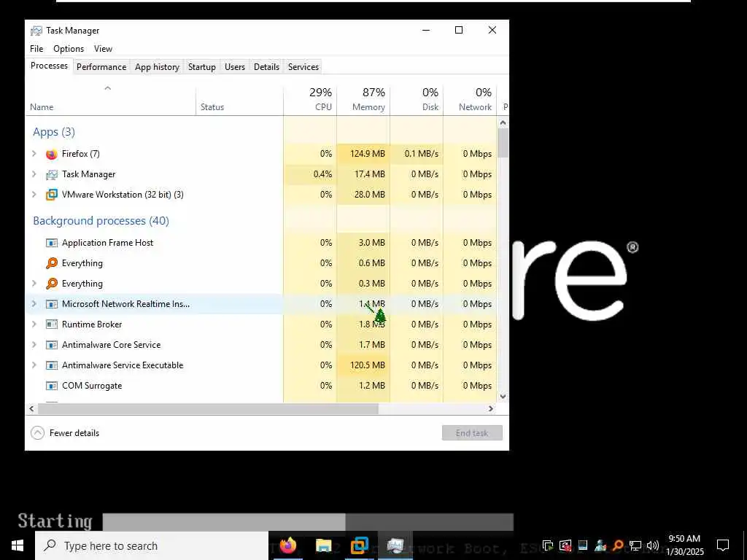Viewport: 747px width, 560px height.
Task: Open the View menu
Action: click(103, 49)
